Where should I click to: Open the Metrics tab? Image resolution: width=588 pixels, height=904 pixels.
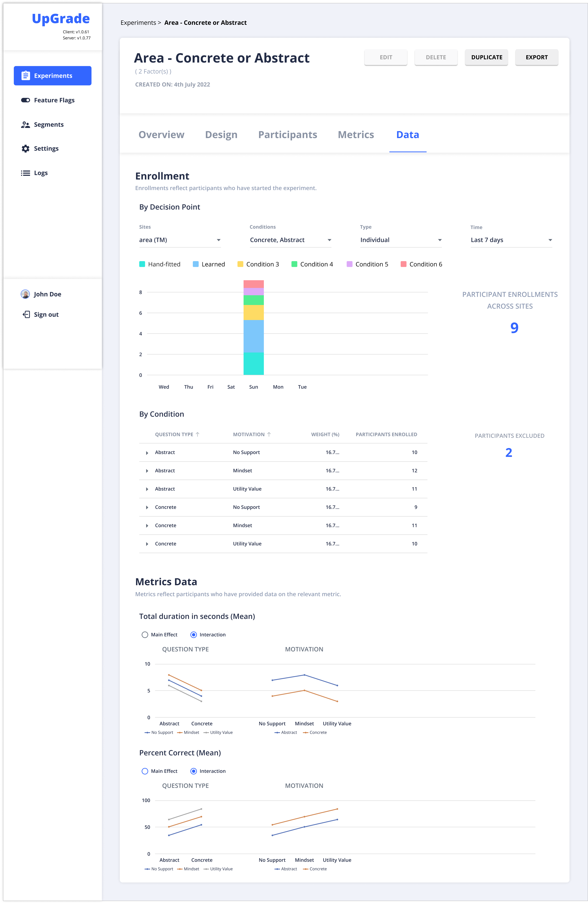pos(356,134)
